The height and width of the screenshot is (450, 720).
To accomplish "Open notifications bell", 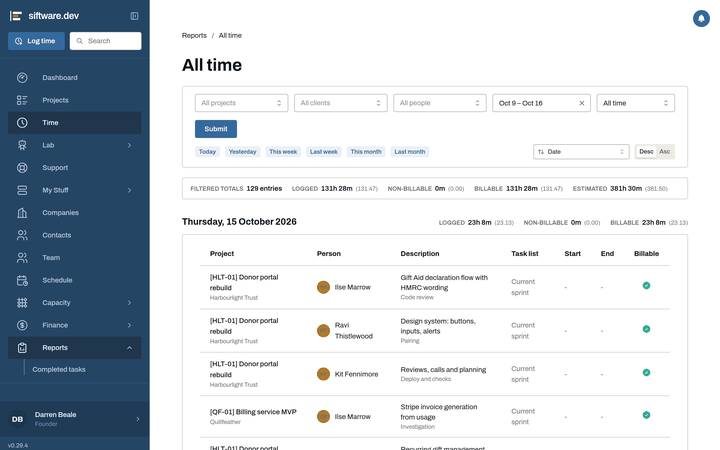I will pyautogui.click(x=701, y=18).
